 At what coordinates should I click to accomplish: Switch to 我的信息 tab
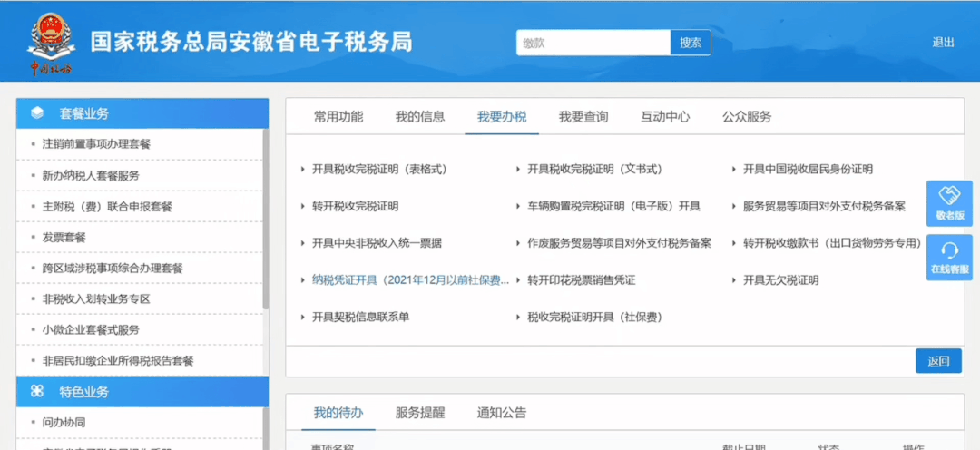point(420,117)
